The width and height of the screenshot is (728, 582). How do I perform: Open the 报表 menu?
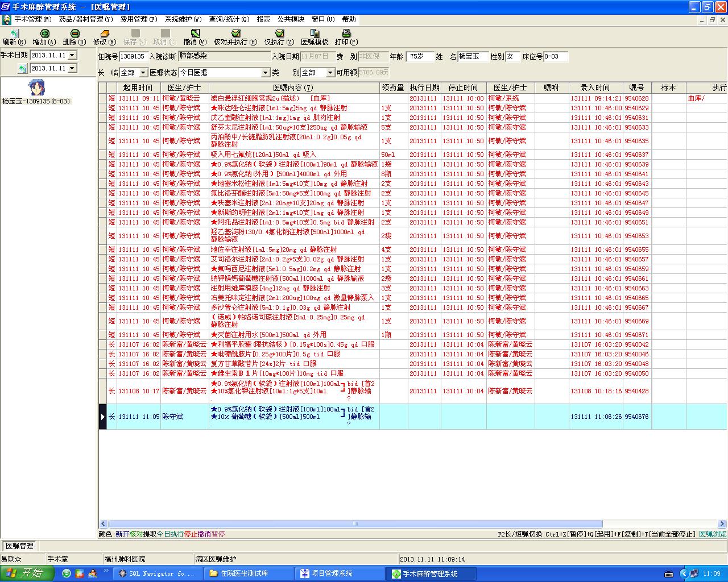click(x=264, y=19)
